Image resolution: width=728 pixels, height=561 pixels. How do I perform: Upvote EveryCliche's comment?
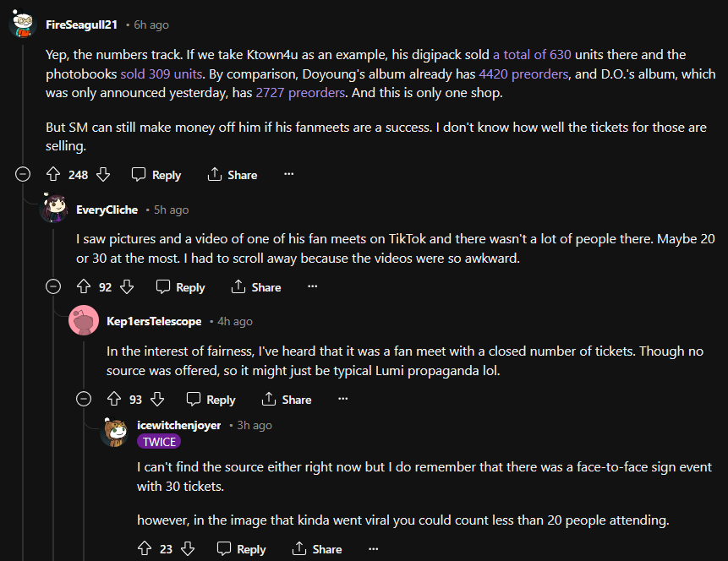tap(84, 287)
